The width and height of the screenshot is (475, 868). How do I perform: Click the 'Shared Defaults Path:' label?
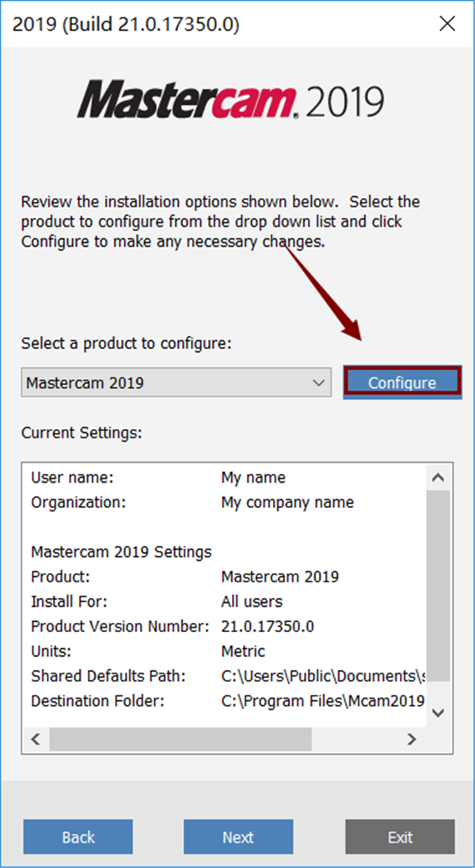(108, 676)
